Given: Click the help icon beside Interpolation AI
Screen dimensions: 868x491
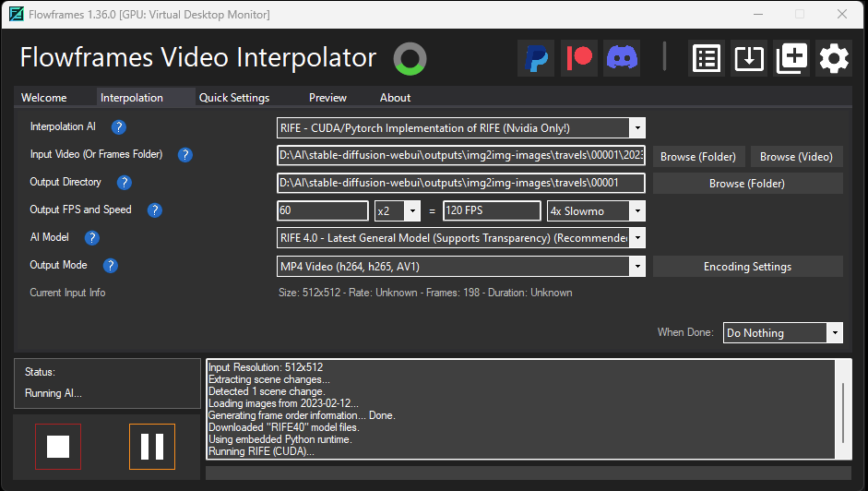Looking at the screenshot, I should click(x=119, y=127).
